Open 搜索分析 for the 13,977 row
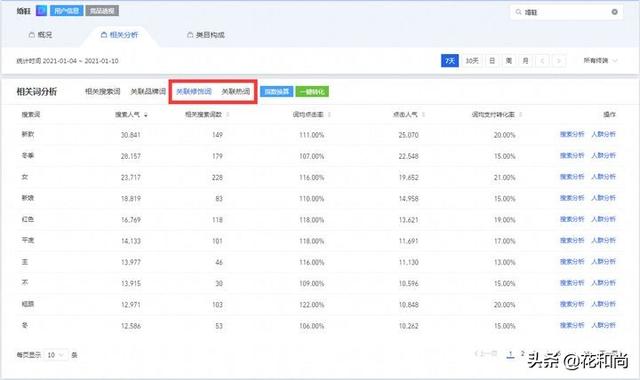Image resolution: width=640 pixels, height=380 pixels. point(572,262)
